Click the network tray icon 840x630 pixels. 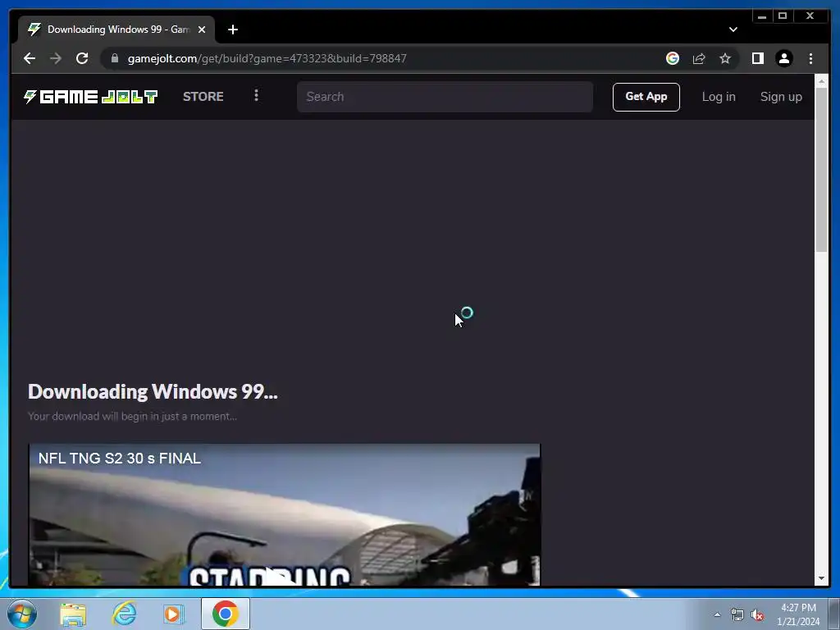tap(737, 615)
